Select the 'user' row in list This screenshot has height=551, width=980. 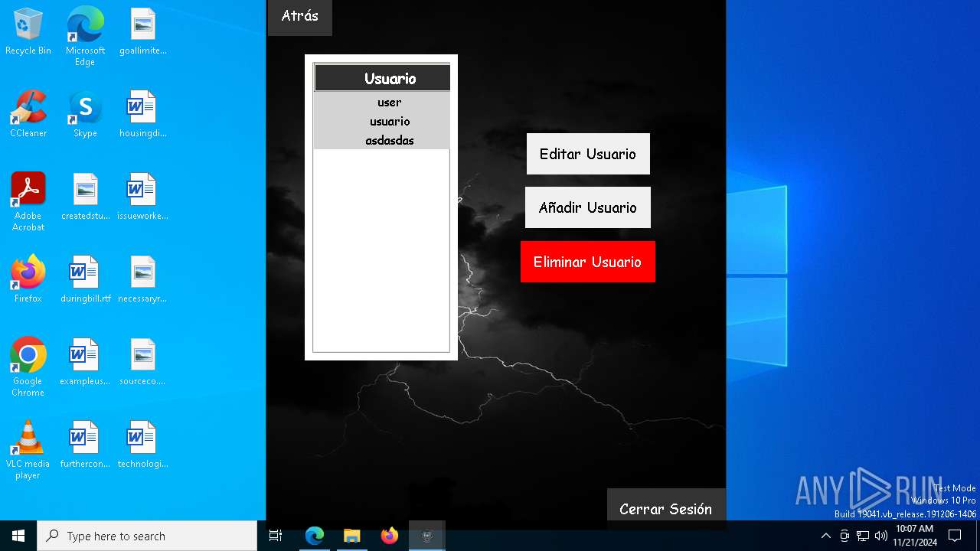pyautogui.click(x=382, y=102)
